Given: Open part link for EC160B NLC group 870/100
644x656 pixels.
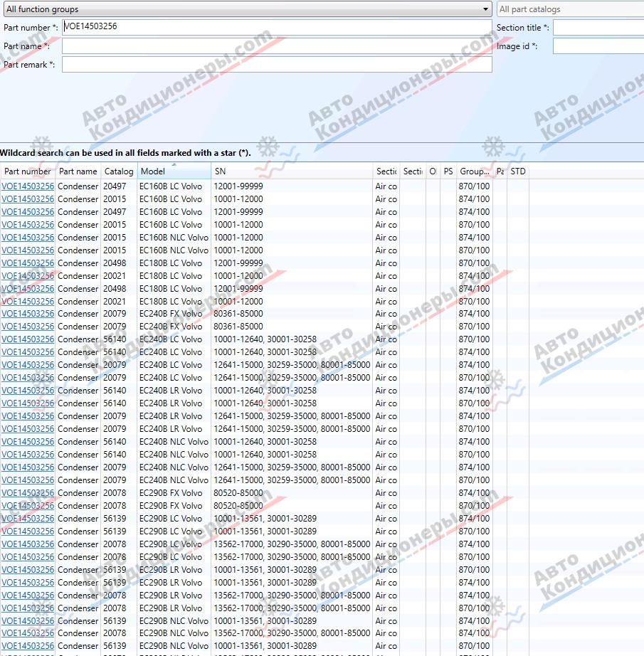Looking at the screenshot, I should (x=28, y=250).
